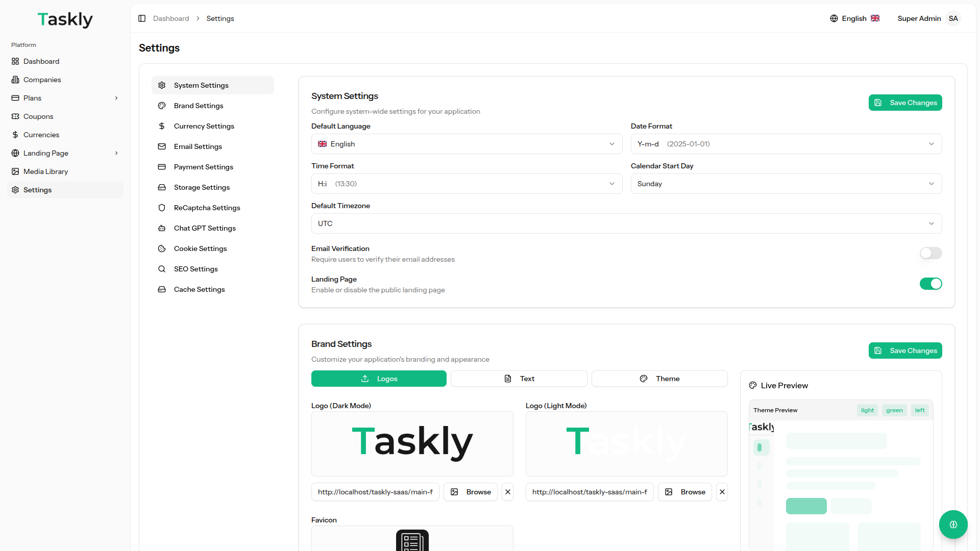Browse for the light mode logo
This screenshot has width=980, height=551.
click(685, 492)
